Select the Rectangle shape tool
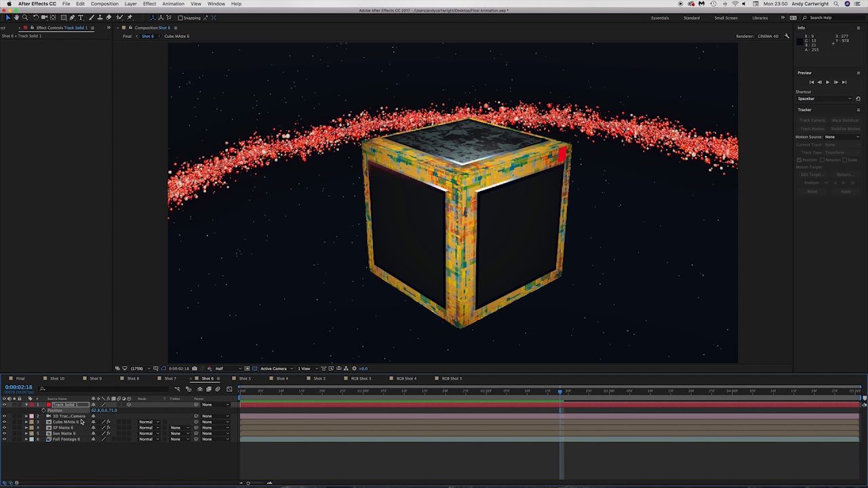868x488 pixels. [64, 18]
